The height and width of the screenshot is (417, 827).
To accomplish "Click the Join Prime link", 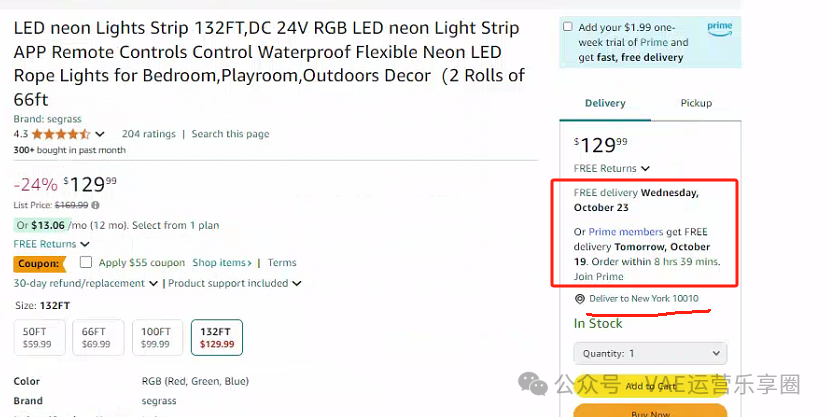I will [x=599, y=277].
